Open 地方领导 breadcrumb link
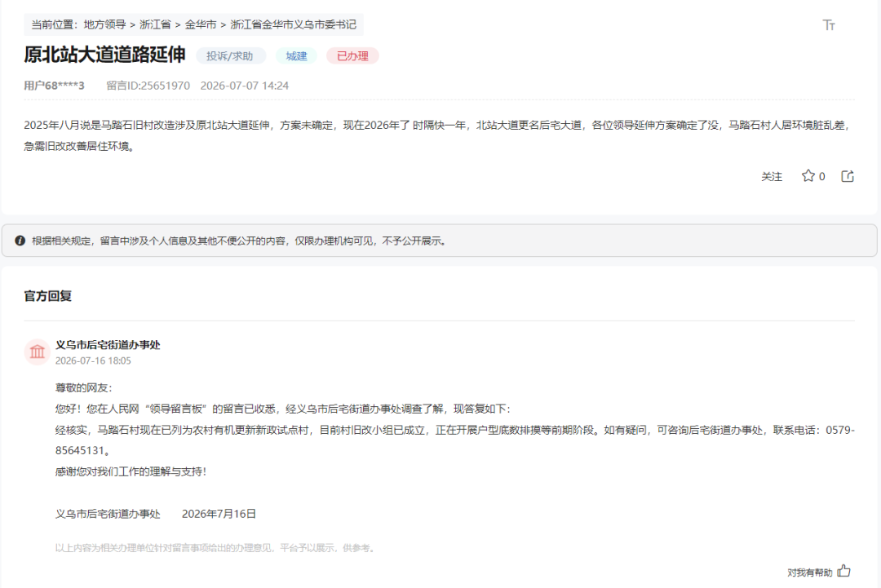The image size is (881, 588). tap(104, 24)
